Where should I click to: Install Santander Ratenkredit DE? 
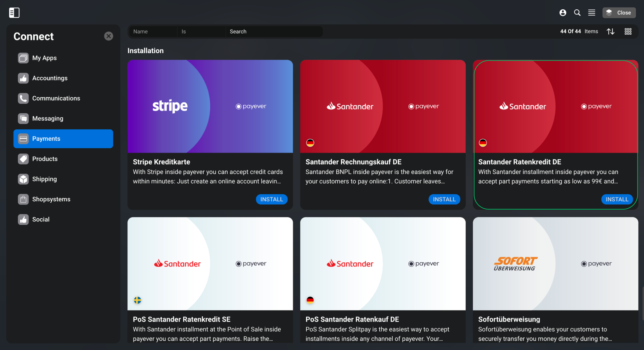[617, 199]
